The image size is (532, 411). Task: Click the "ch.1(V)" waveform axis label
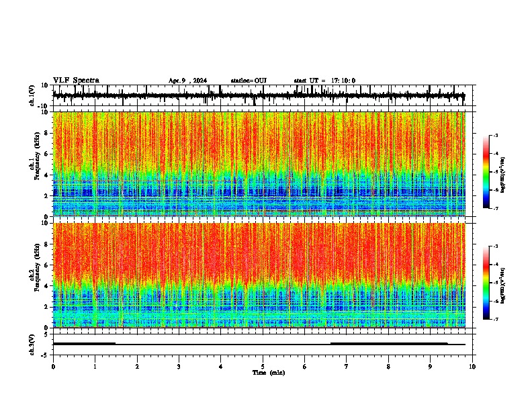point(33,95)
